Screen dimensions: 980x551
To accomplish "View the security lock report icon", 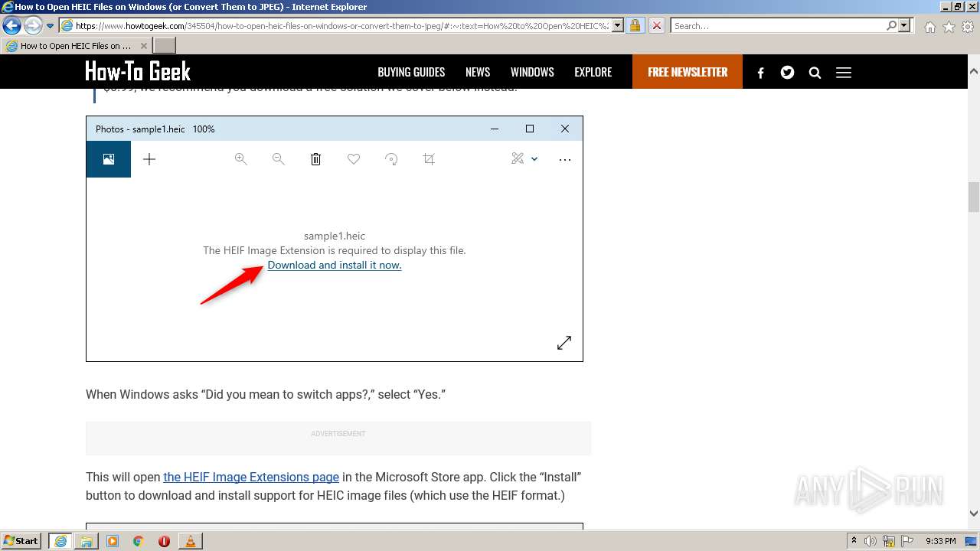I will (x=635, y=26).
